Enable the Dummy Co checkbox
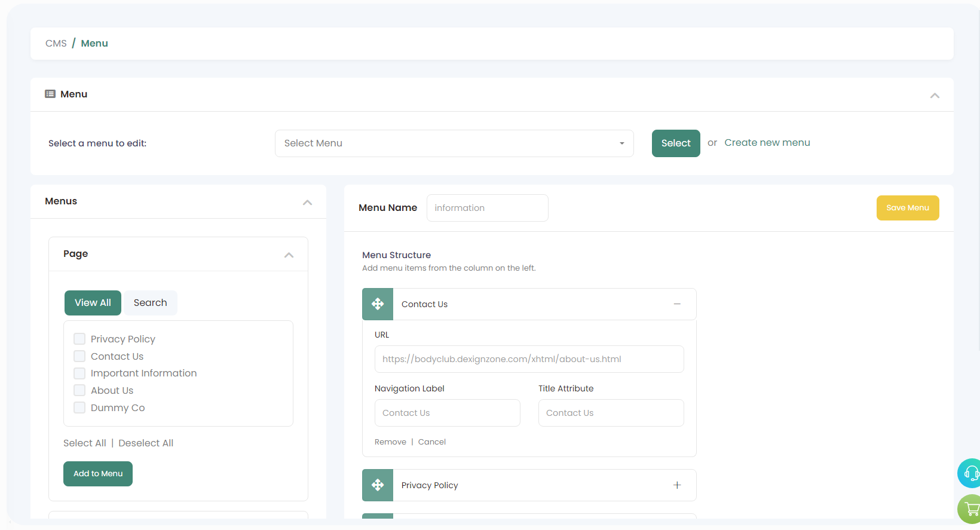The width and height of the screenshot is (980, 530). [x=79, y=408]
